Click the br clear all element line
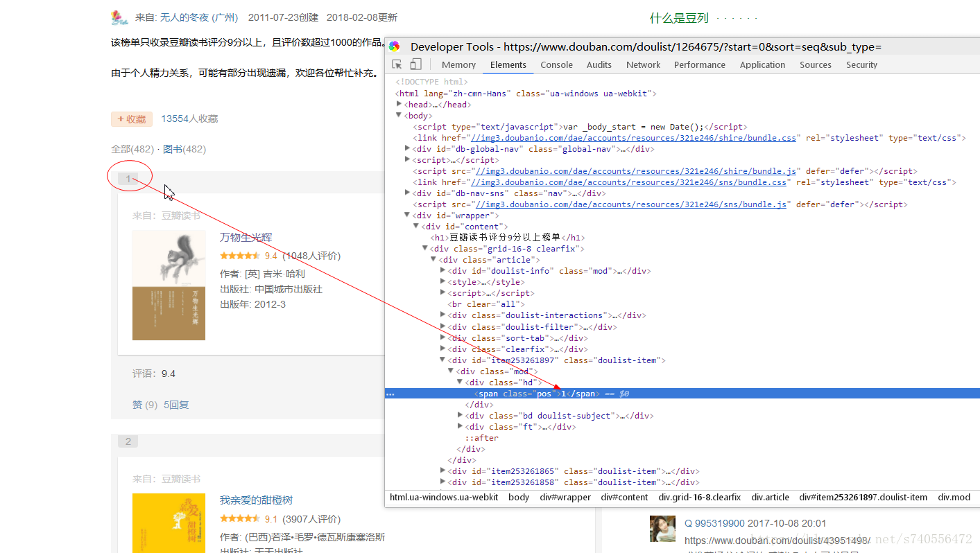This screenshot has width=980, height=553. (x=486, y=304)
